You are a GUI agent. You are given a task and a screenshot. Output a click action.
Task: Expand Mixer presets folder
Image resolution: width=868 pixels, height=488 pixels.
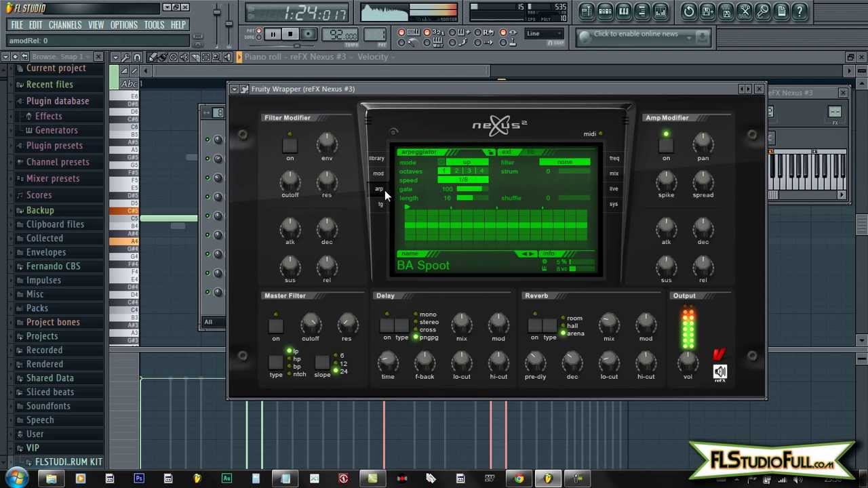click(53, 178)
